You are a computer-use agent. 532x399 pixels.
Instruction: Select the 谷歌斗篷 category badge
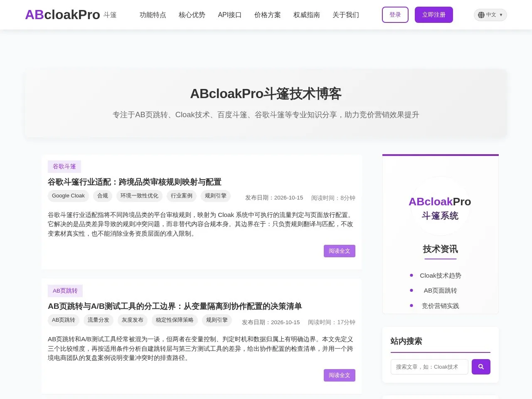tap(64, 167)
